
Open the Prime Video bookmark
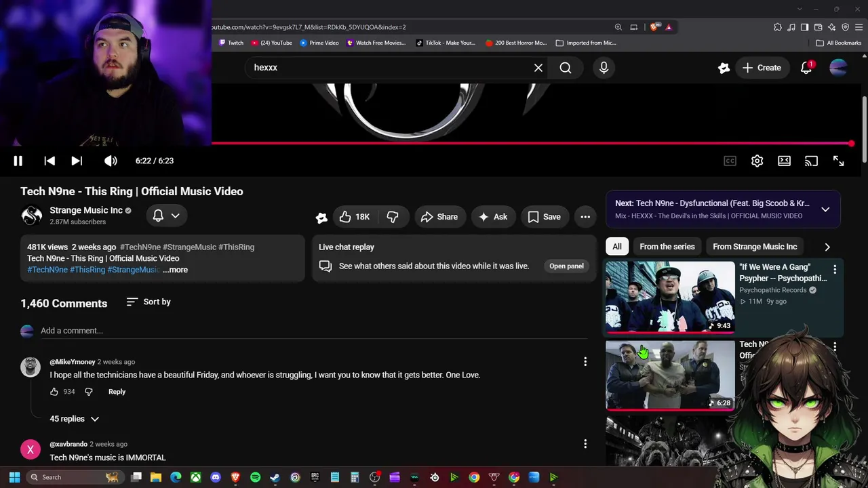coord(319,43)
